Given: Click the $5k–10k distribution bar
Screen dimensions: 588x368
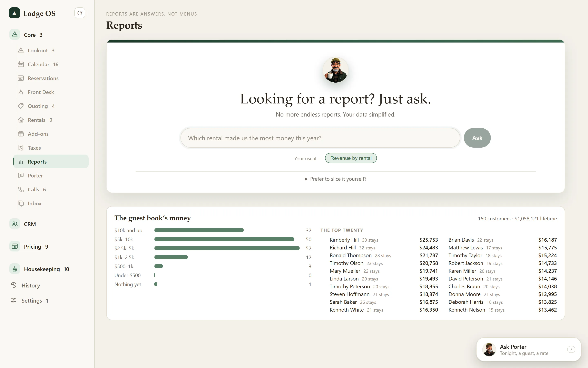Looking at the screenshot, I should click(224, 239).
